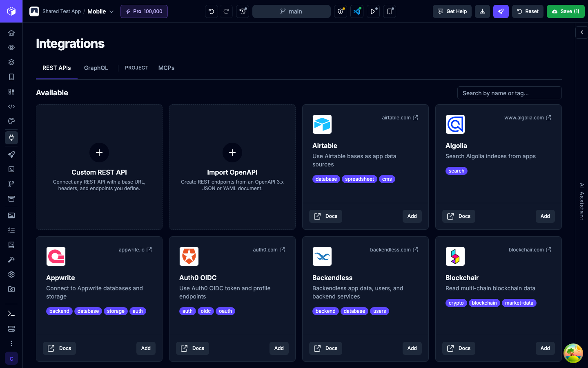
Task: Open the blockchair.com external link
Action: [530, 250]
